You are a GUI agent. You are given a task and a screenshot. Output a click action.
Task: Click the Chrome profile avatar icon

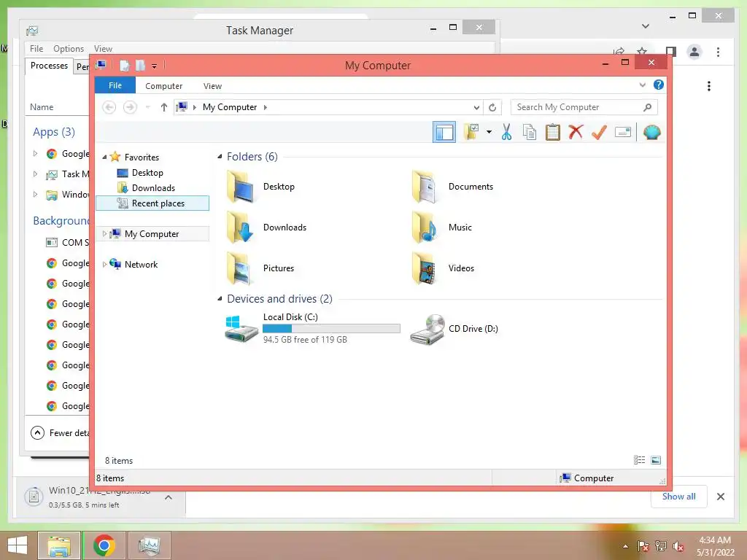(694, 52)
